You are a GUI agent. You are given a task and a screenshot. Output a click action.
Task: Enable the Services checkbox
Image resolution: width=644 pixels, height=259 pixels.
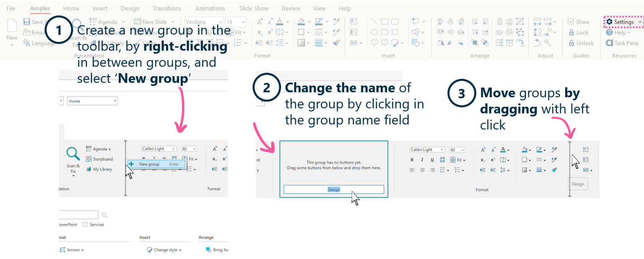(x=85, y=224)
